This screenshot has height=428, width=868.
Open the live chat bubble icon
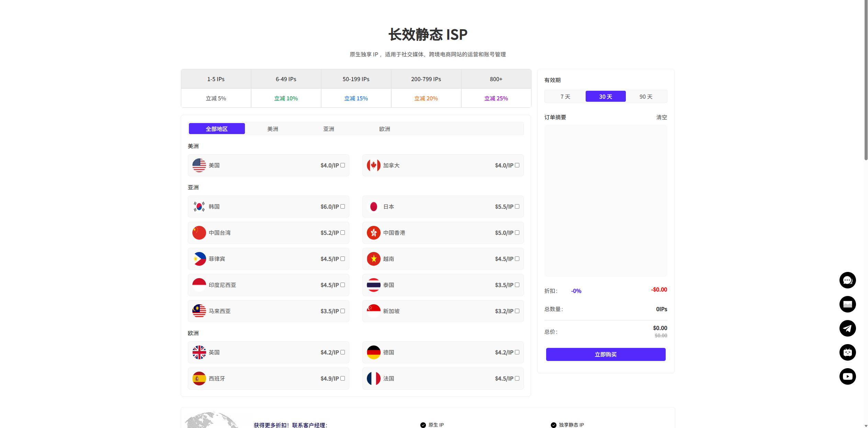(847, 280)
